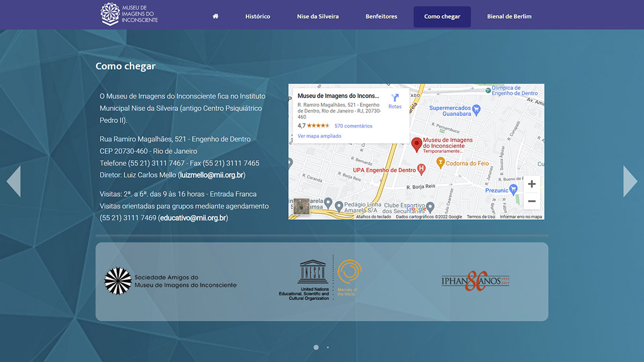
Task: Click the luizmello@mii.org.br email link
Action: pos(212,175)
